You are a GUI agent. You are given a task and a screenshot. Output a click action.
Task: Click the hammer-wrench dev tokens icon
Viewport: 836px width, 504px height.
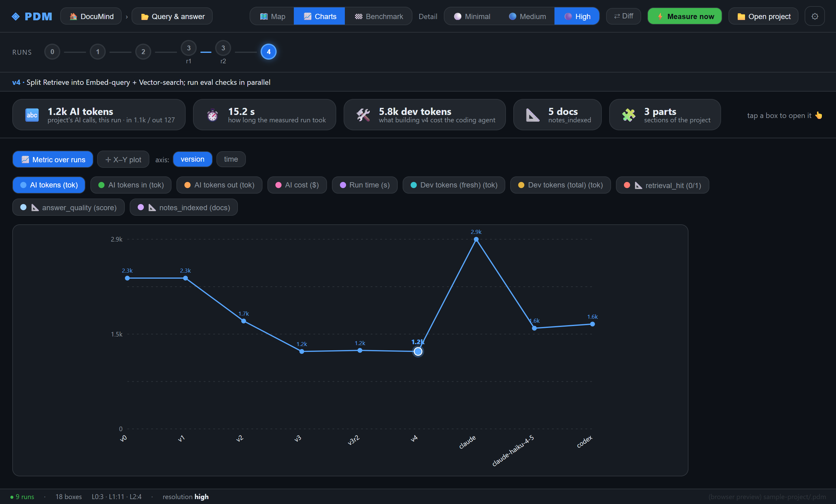coord(363,115)
